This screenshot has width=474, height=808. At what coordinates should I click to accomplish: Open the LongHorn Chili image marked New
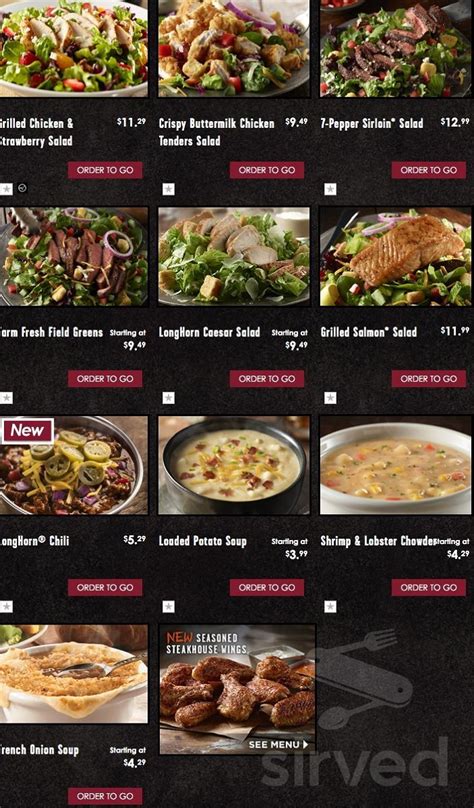point(74,465)
